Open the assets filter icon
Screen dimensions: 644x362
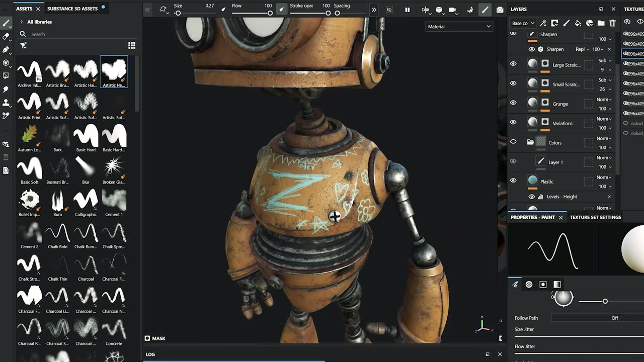[x=23, y=45]
